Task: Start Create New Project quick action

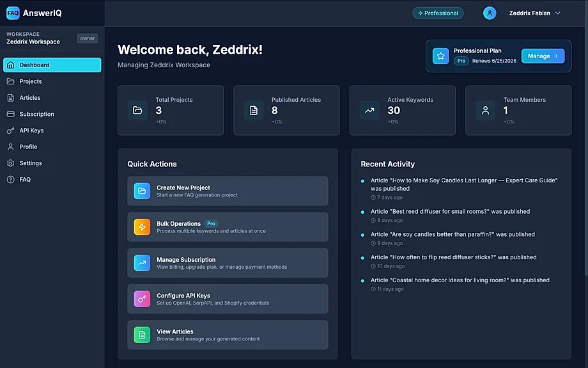Action: pos(228,191)
